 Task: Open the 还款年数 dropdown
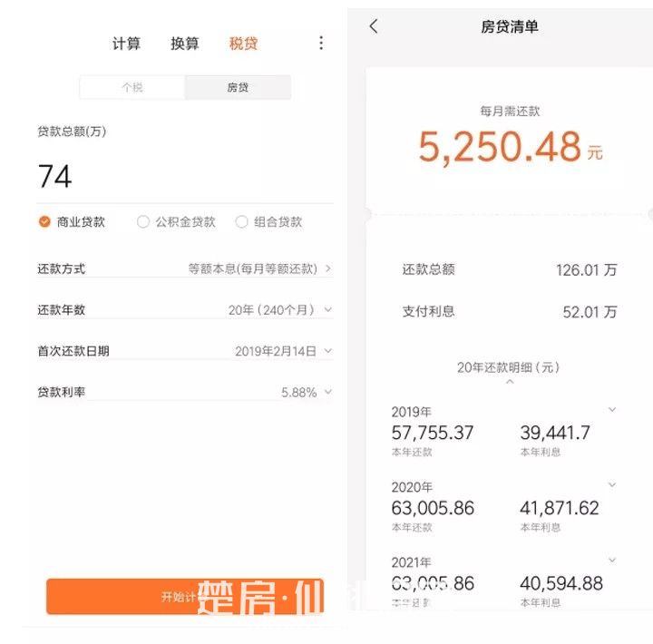327,309
